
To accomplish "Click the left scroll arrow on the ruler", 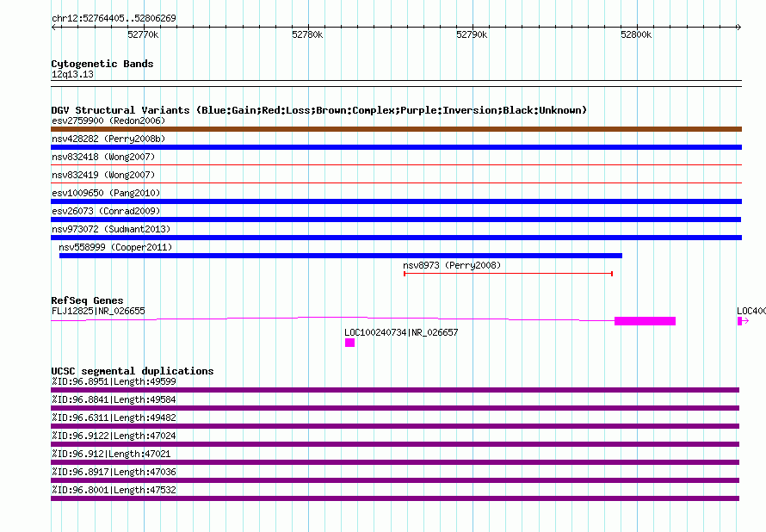I will tap(53, 27).
